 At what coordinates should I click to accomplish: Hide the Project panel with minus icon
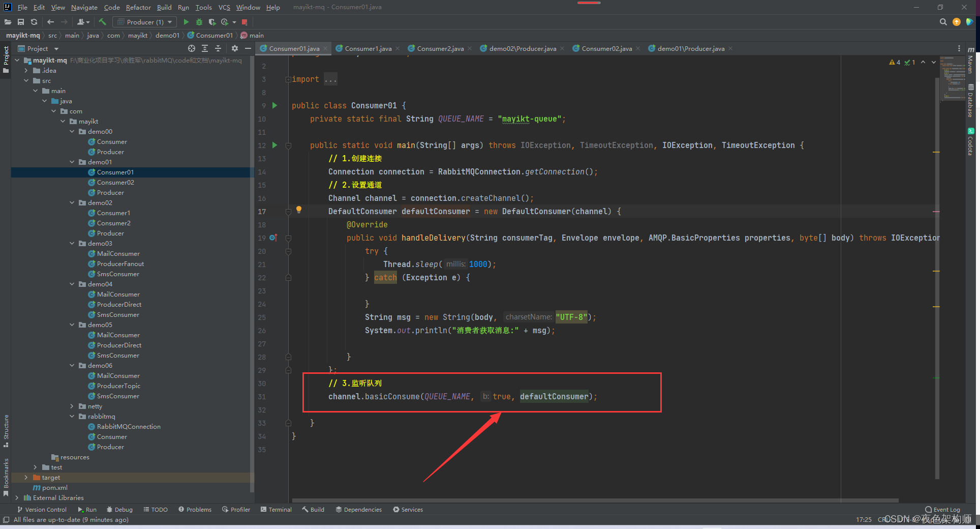[248, 48]
